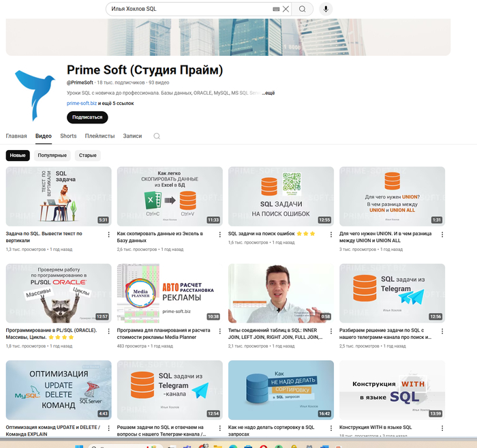Open options menu for UNION video
The image size is (477, 448).
tap(442, 235)
